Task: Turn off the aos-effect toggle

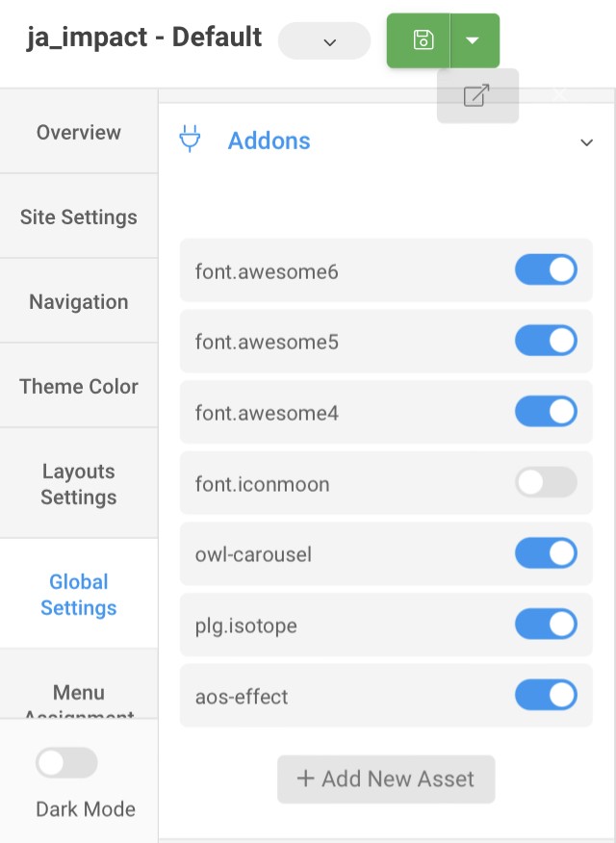Action: pyautogui.click(x=546, y=695)
